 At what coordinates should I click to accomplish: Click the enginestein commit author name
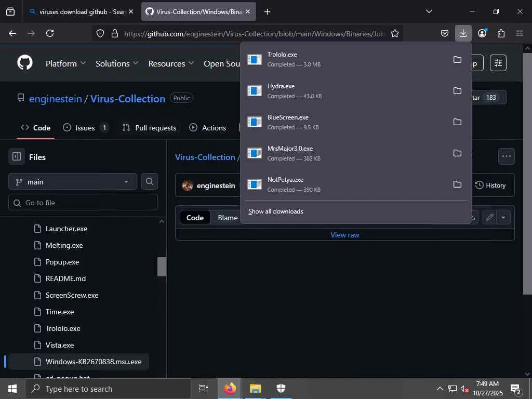(216, 185)
